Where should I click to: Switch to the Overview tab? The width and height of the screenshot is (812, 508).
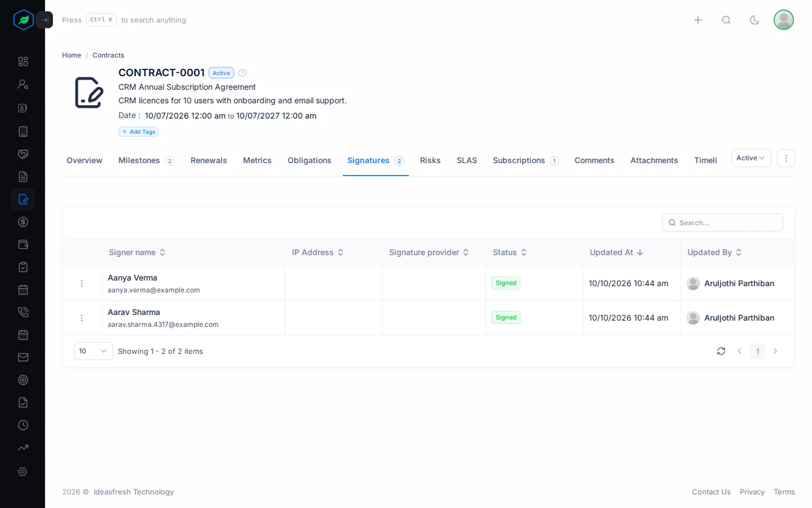85,160
